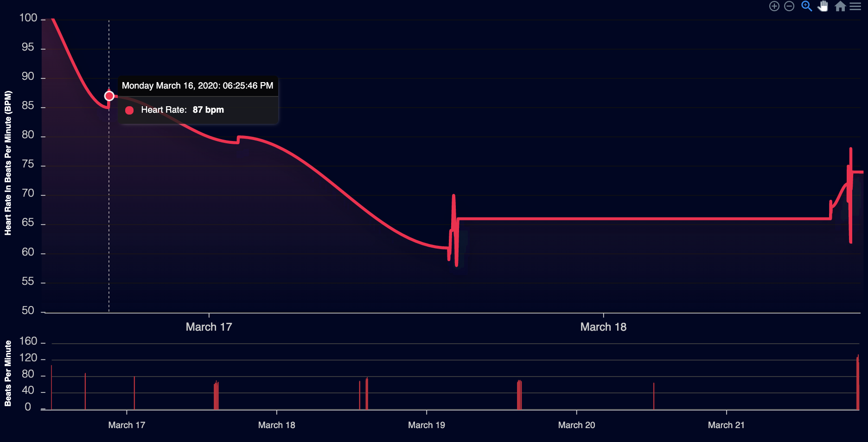Click the tooltip timestamp header text
The height and width of the screenshot is (442, 868).
(x=197, y=86)
